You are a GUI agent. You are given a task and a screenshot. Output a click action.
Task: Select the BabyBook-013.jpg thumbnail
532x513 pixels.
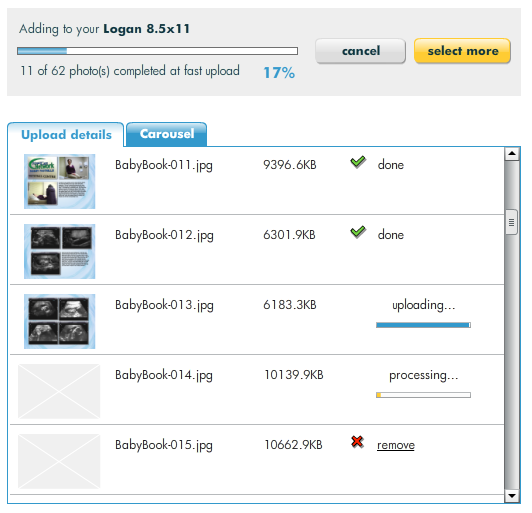point(59,321)
